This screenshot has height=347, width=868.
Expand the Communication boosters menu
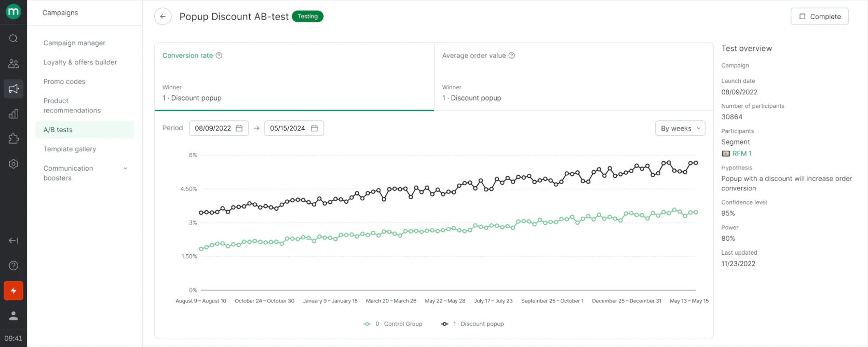(125, 169)
